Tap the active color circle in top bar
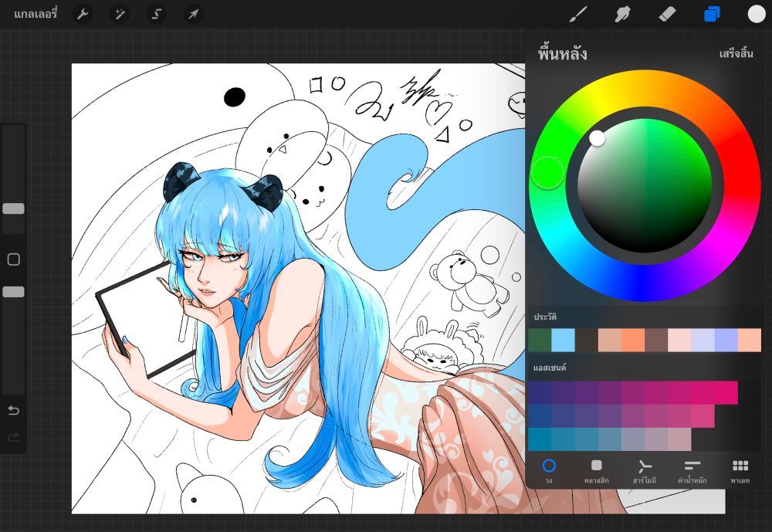 point(757,15)
